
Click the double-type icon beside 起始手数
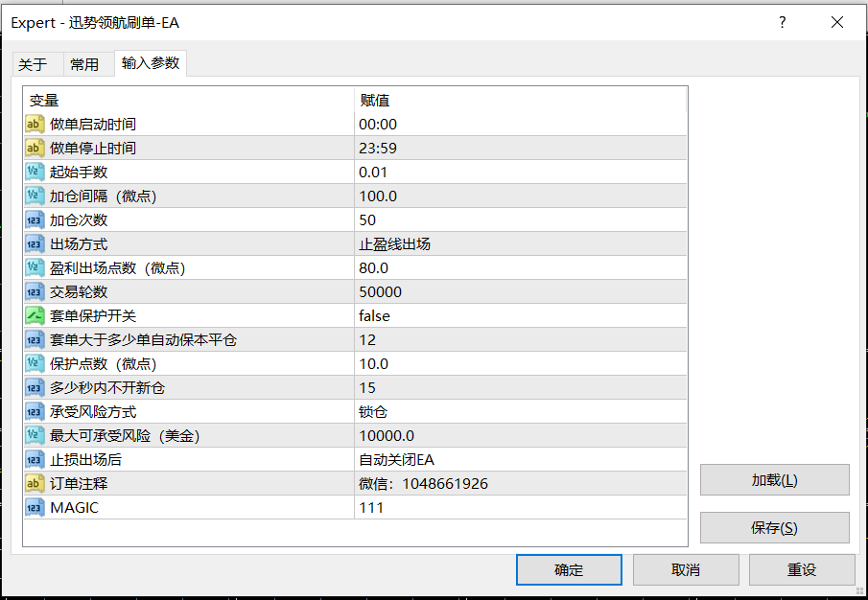pyautogui.click(x=35, y=172)
